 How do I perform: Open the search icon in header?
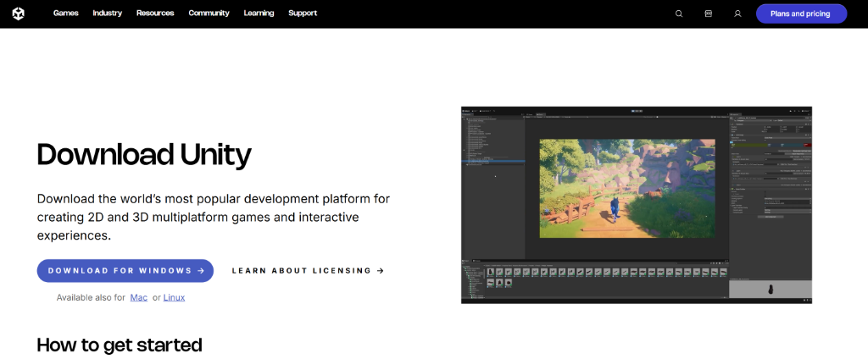coord(679,14)
